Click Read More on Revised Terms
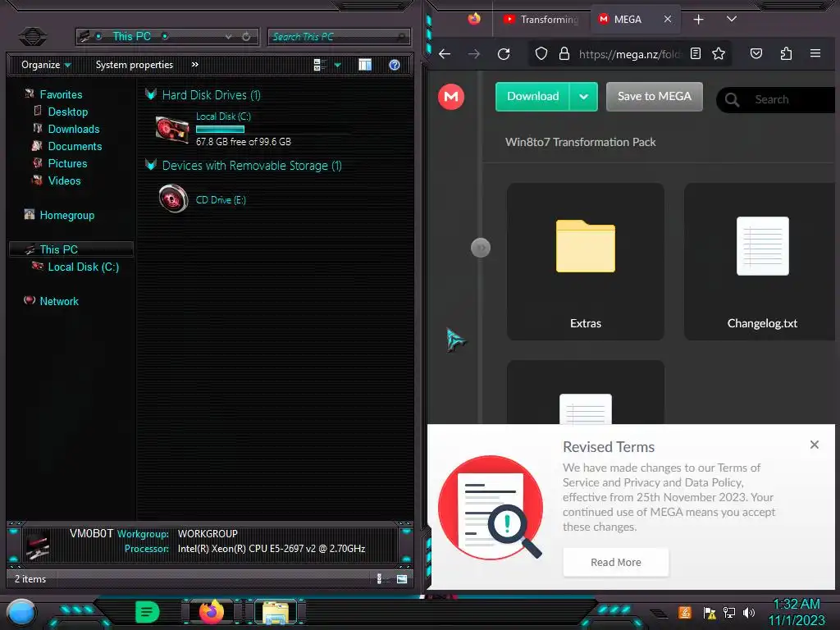This screenshot has height=630, width=840. click(x=615, y=562)
